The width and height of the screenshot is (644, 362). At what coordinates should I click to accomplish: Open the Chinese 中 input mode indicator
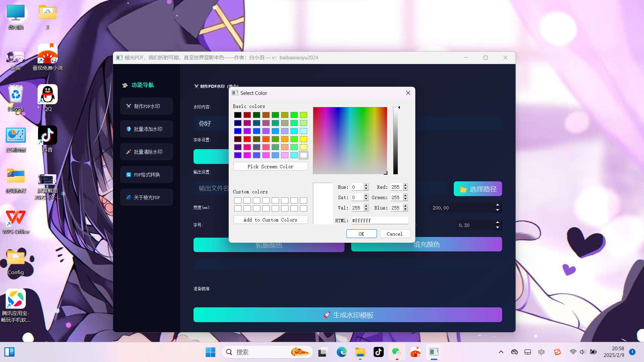[541, 352]
